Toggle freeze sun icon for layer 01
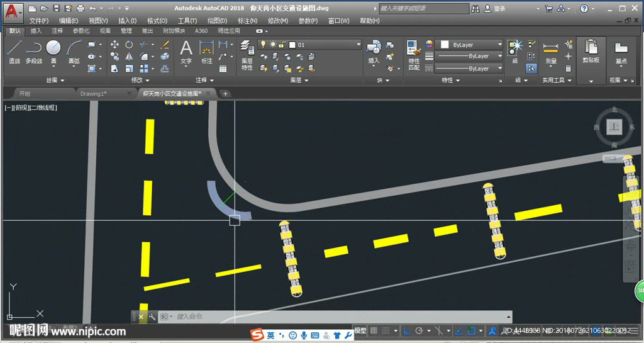 click(273, 44)
